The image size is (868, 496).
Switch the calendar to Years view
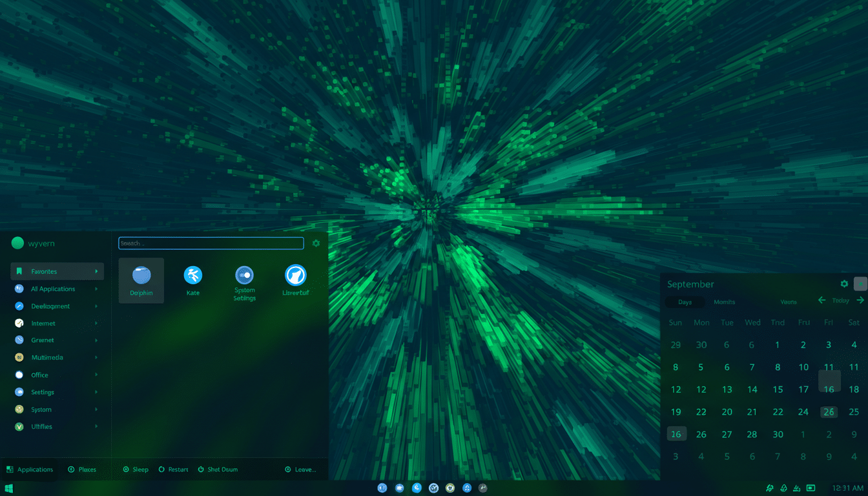[789, 302]
